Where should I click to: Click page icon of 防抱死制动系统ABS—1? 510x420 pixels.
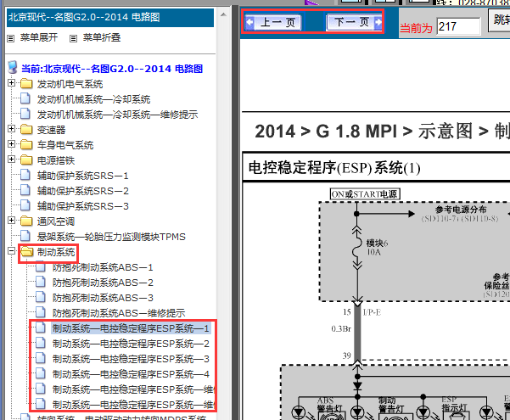click(41, 266)
